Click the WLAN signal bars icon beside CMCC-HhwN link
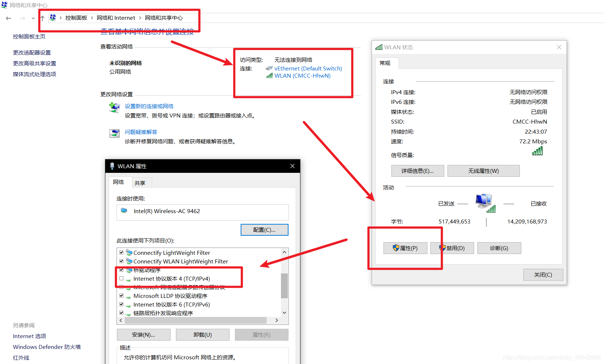This screenshot has height=364, width=604. tap(269, 76)
